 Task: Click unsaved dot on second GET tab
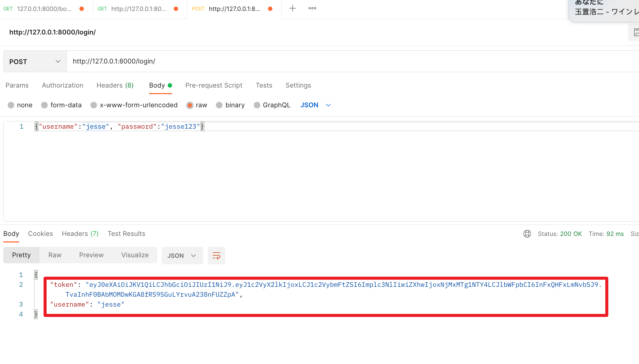[176, 9]
